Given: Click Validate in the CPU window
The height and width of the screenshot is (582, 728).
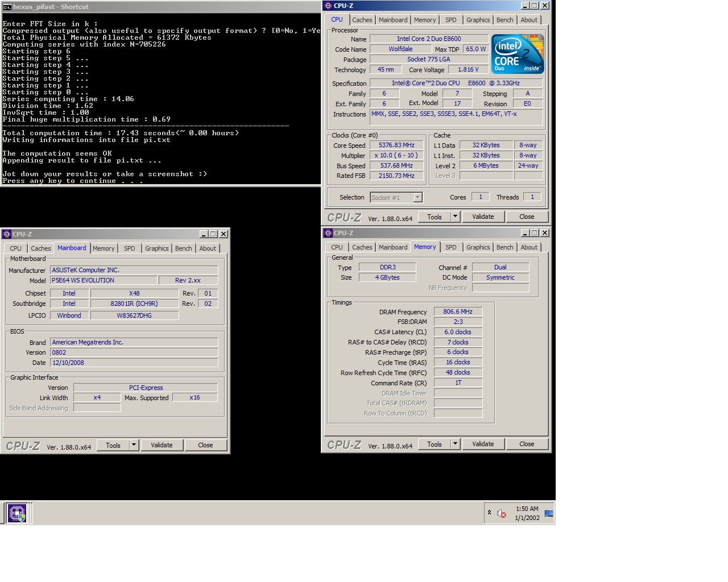Looking at the screenshot, I should (483, 217).
